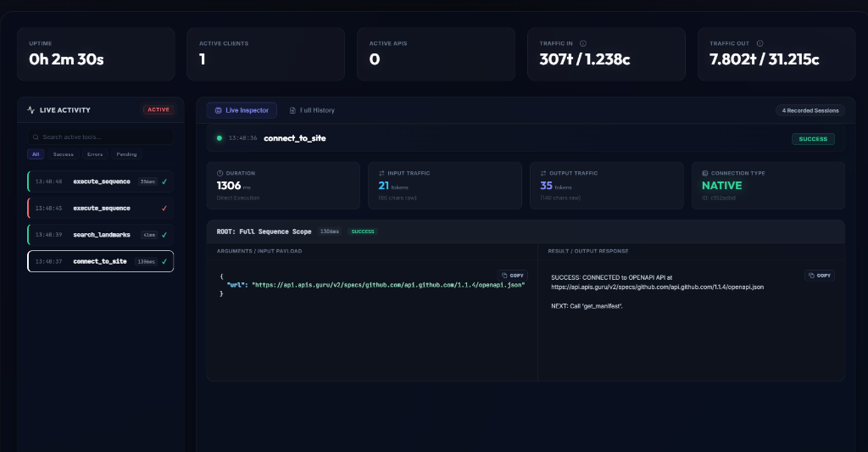Filter activity by Pending

pos(127,154)
